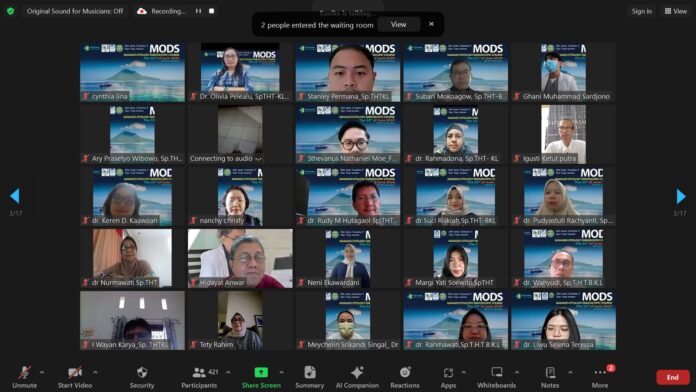Select the Connecting to audio tile
Viewport: 696px width, 392px height.
pyautogui.click(x=240, y=134)
